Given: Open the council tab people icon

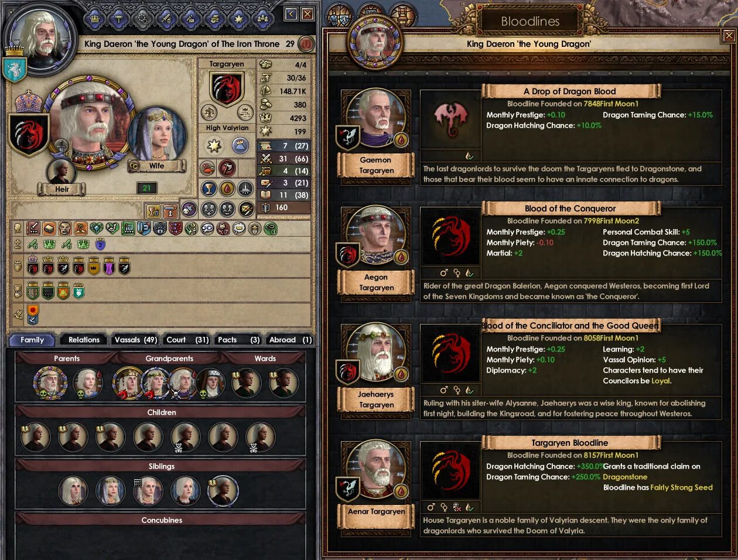Looking at the screenshot, I should [262, 19].
